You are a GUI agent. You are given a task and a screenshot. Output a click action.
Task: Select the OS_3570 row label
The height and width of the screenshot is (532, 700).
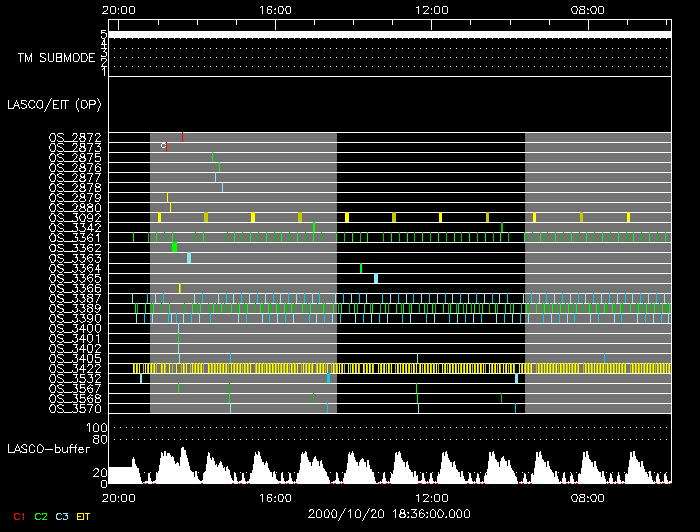pyautogui.click(x=75, y=408)
